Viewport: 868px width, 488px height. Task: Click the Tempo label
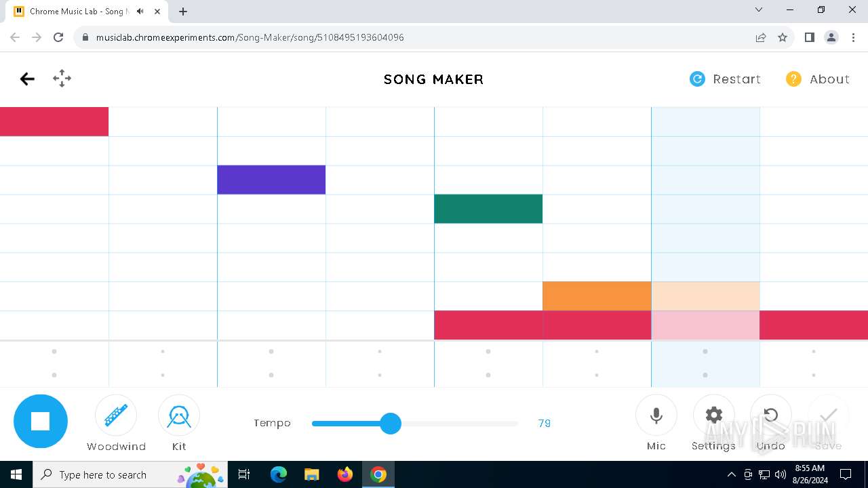coord(272,423)
